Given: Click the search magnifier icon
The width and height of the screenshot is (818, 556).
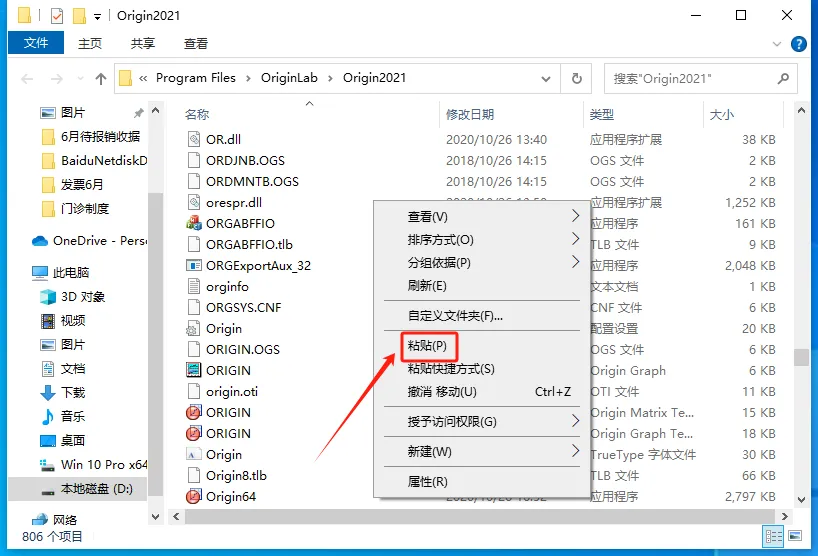Looking at the screenshot, I should (x=783, y=78).
